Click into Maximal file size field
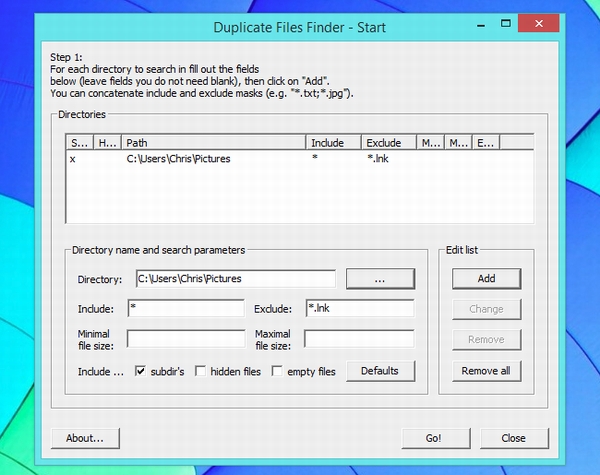Image resolution: width=600 pixels, height=475 pixels. (359, 339)
